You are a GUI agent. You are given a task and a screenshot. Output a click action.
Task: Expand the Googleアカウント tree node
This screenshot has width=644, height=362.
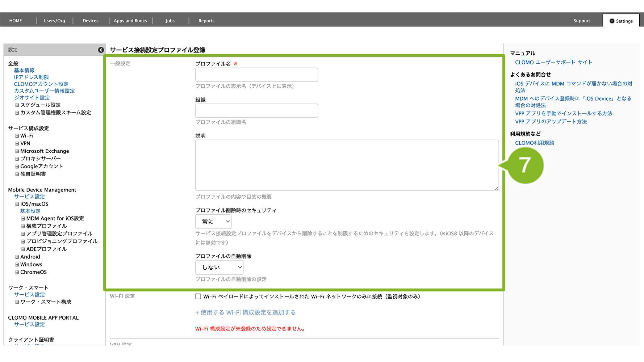click(17, 167)
